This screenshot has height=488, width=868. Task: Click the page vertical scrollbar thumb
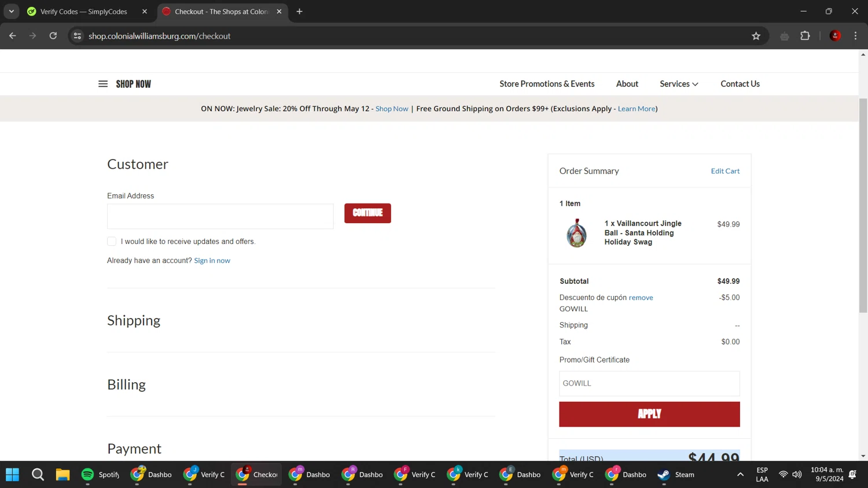pyautogui.click(x=863, y=205)
